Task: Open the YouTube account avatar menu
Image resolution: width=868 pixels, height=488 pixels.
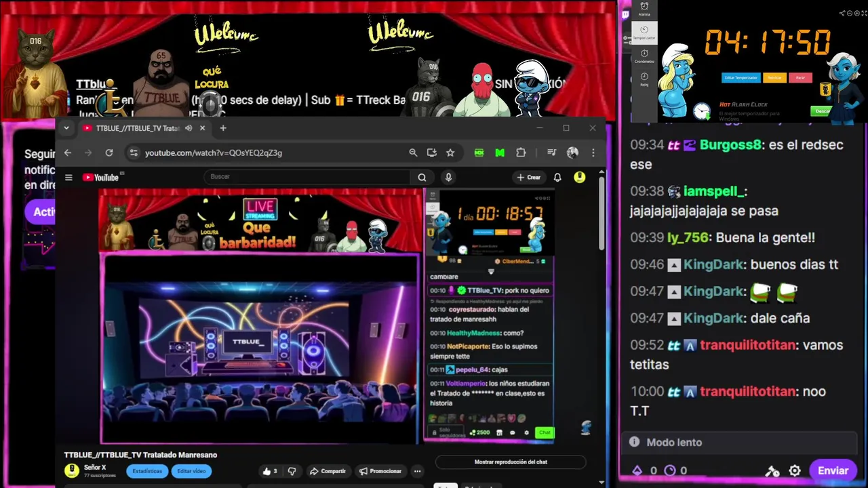Action: [580, 178]
